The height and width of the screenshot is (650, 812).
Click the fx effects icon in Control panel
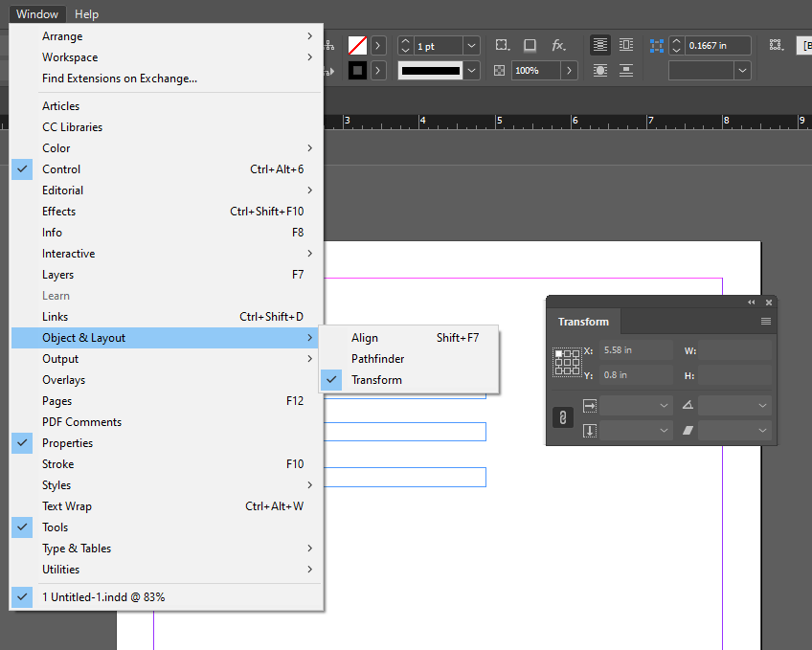[558, 44]
